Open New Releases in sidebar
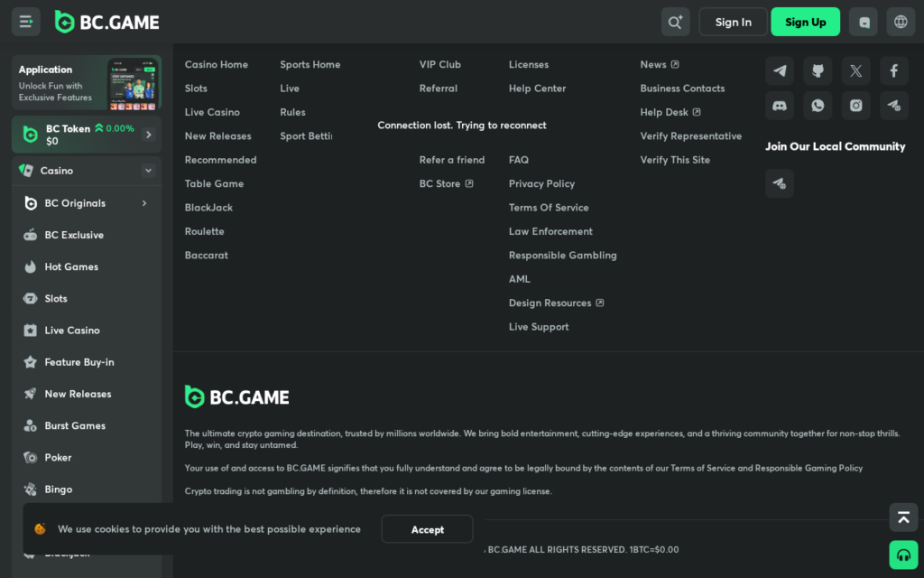Screen dimensions: 924x578 coord(87,394)
